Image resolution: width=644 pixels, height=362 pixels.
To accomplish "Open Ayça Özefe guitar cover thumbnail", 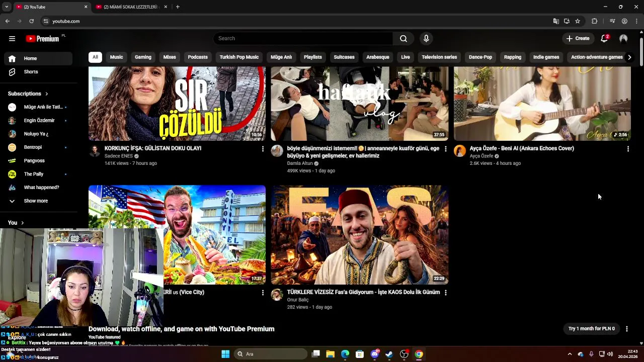I will point(542,104).
